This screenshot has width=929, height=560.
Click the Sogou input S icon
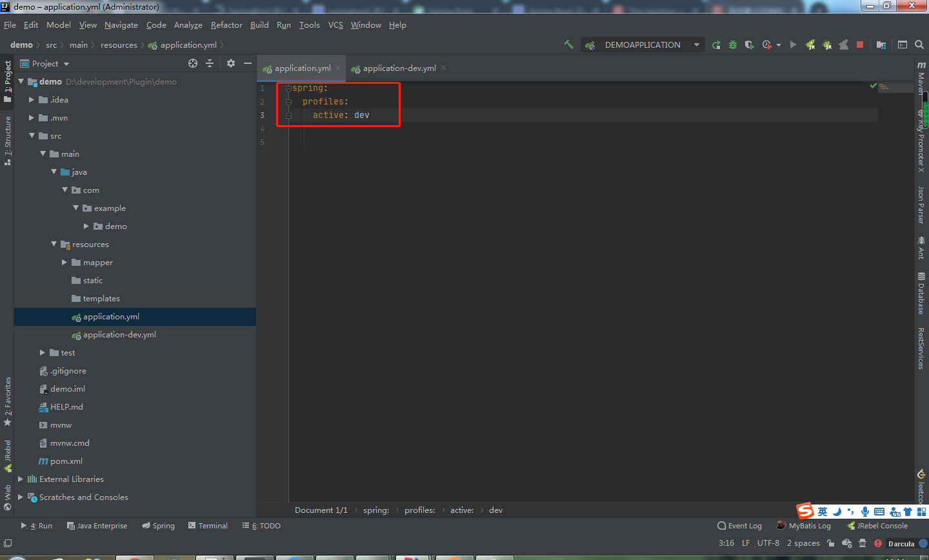(805, 511)
